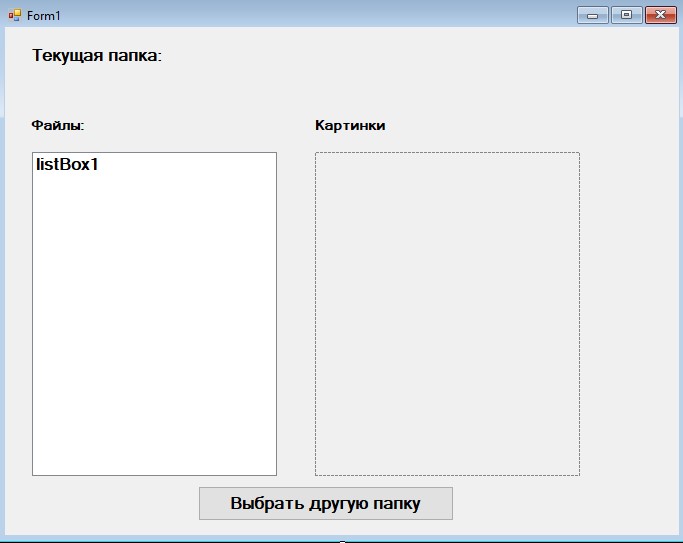Minimize the Form1 window
683x543 pixels.
point(592,15)
